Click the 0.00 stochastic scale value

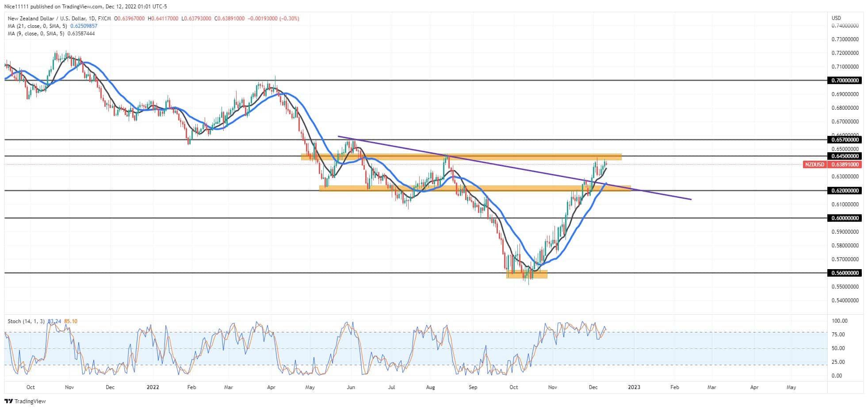coord(837,376)
